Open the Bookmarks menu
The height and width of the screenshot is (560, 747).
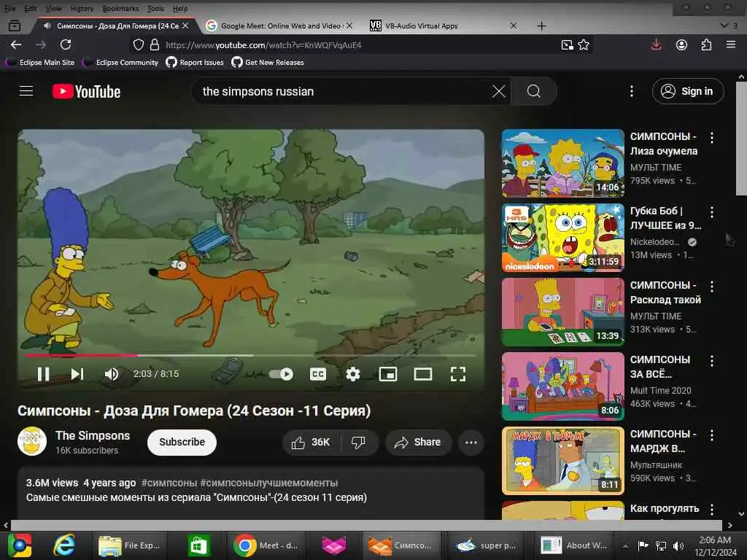[120, 8]
